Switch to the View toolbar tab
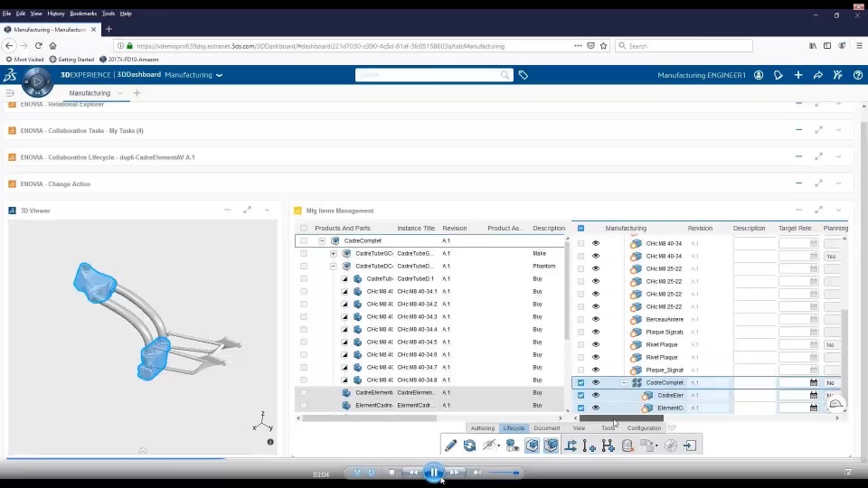The width and height of the screenshot is (868, 488). click(579, 427)
